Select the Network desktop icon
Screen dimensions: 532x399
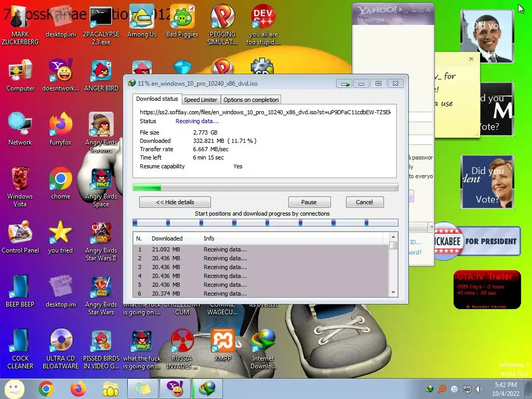[20, 129]
